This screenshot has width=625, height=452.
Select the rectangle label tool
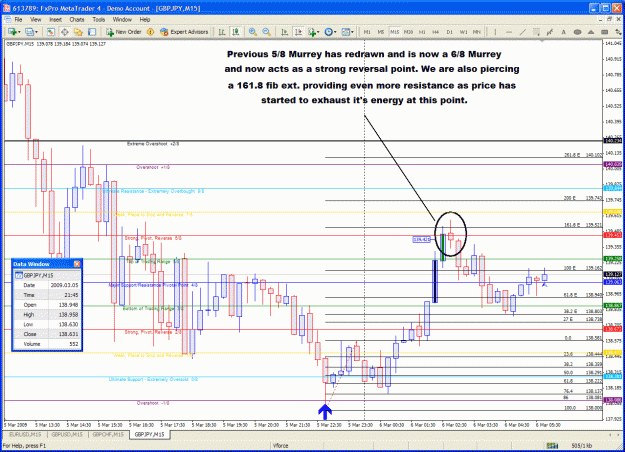click(605, 32)
